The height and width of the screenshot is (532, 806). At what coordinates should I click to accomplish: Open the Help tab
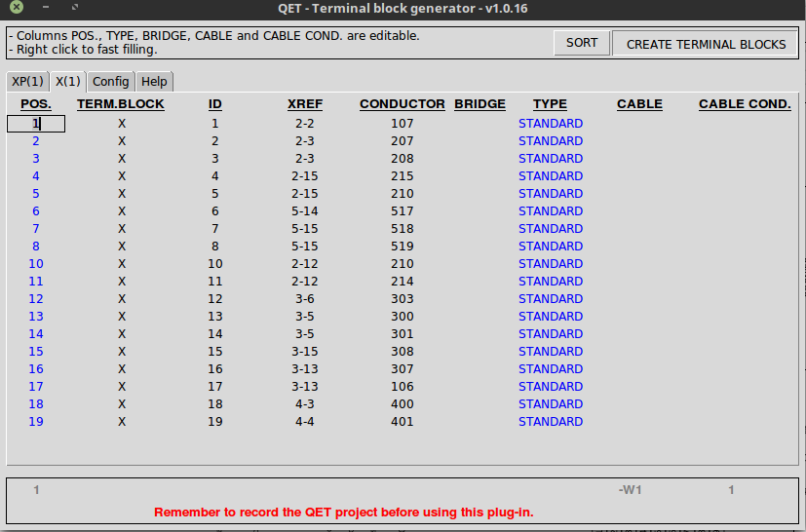[x=154, y=82]
